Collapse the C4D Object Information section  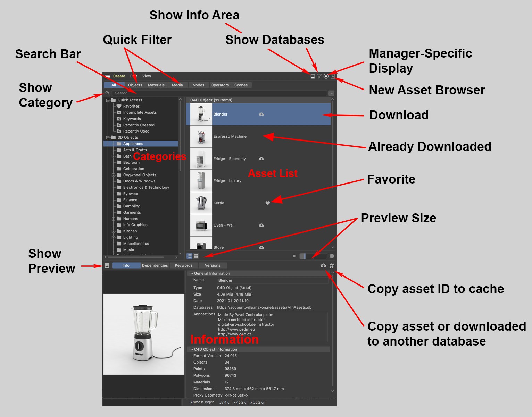click(192, 349)
